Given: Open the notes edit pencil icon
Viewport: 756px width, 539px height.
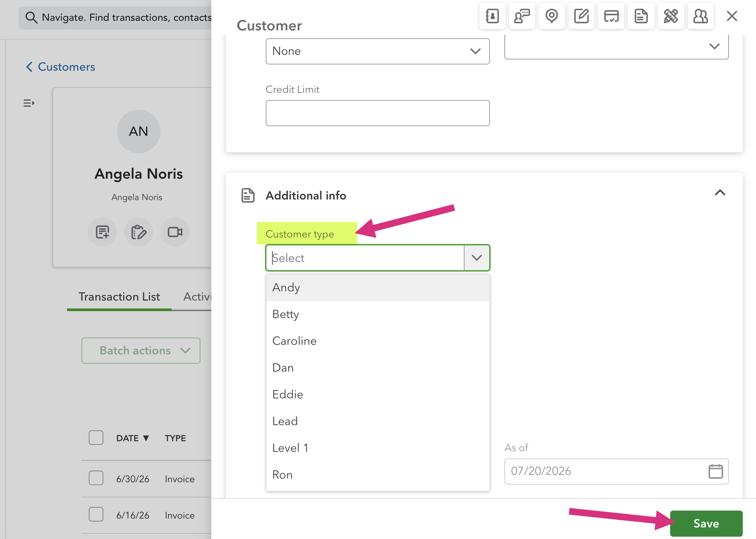Looking at the screenshot, I should [x=581, y=16].
